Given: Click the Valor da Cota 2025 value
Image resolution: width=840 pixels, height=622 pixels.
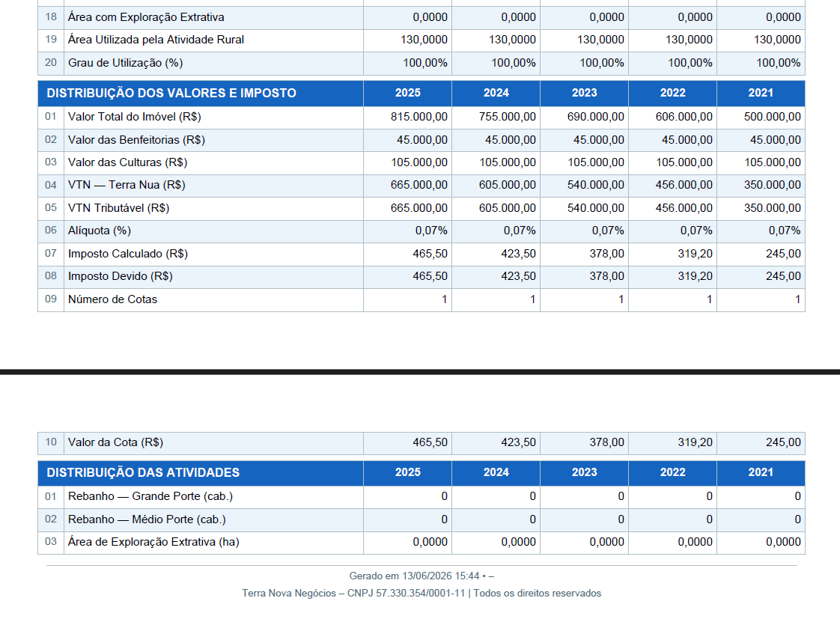Looking at the screenshot, I should [430, 442].
